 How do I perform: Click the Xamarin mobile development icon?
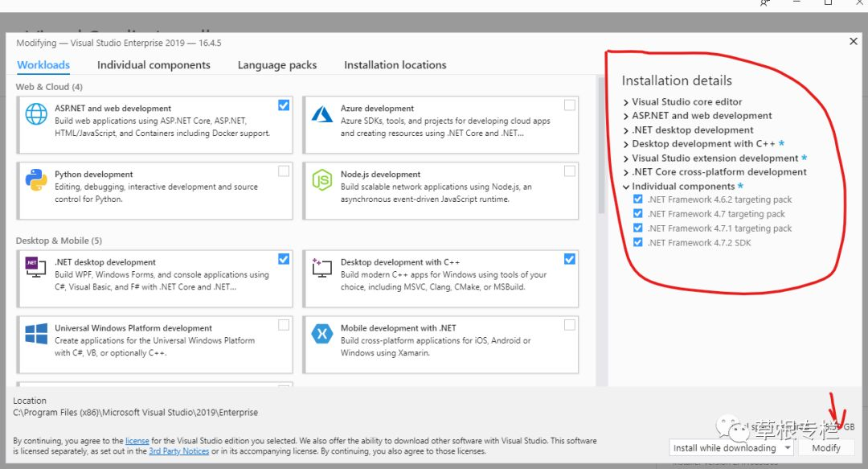(321, 334)
